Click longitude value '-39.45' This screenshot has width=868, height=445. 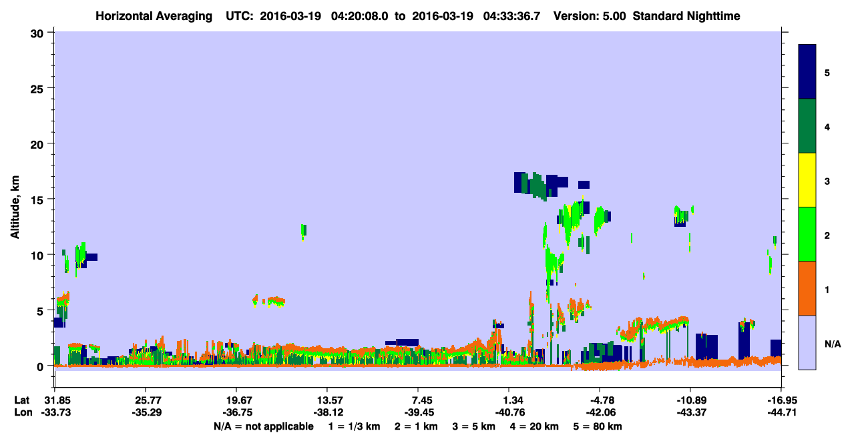417,412
